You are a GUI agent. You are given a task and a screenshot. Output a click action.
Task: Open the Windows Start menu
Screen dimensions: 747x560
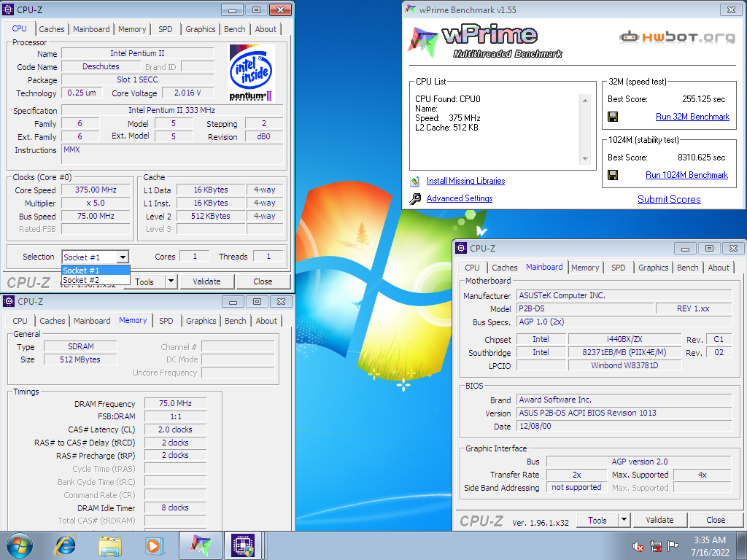(x=20, y=545)
